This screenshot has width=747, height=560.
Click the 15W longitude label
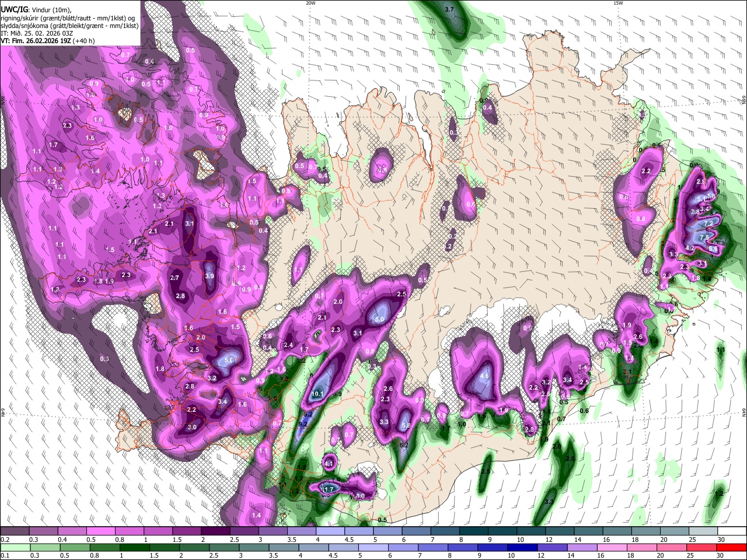point(617,2)
